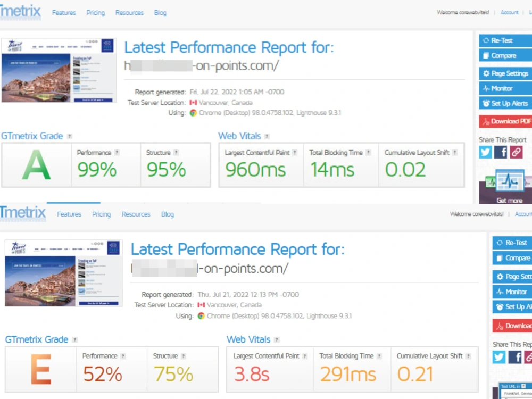Click the Facebook share icon in the bottom report
The width and height of the screenshot is (532, 399).
(514, 358)
